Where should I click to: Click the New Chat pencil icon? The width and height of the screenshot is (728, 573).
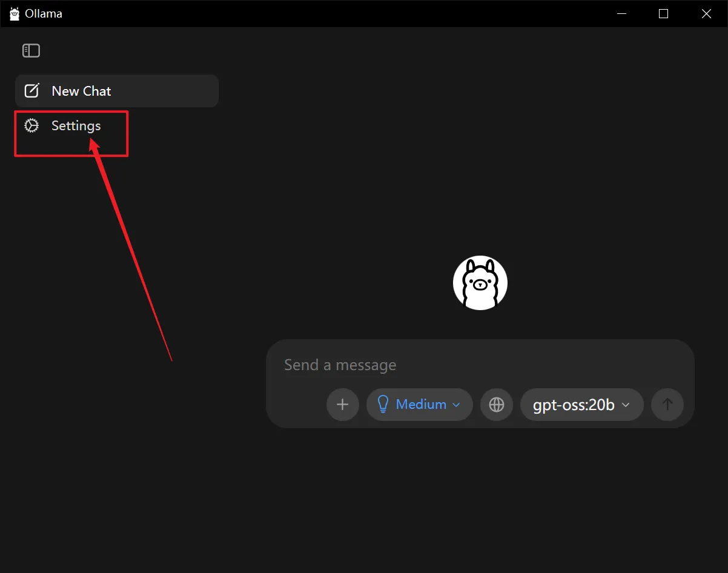[x=31, y=91]
